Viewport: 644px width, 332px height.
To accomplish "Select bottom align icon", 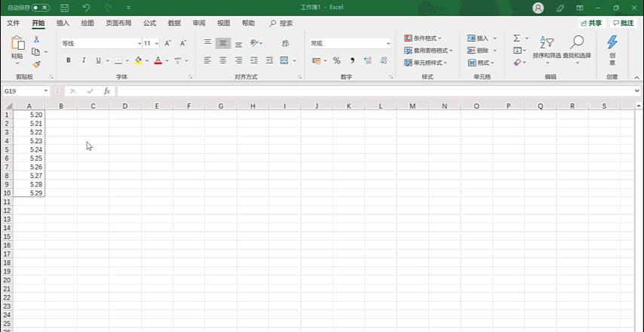I will tap(238, 43).
